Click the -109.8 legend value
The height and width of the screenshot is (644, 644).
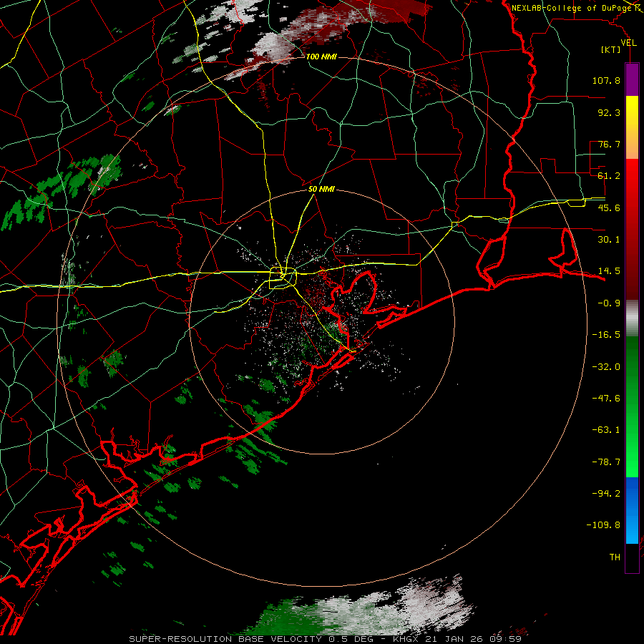pos(603,525)
